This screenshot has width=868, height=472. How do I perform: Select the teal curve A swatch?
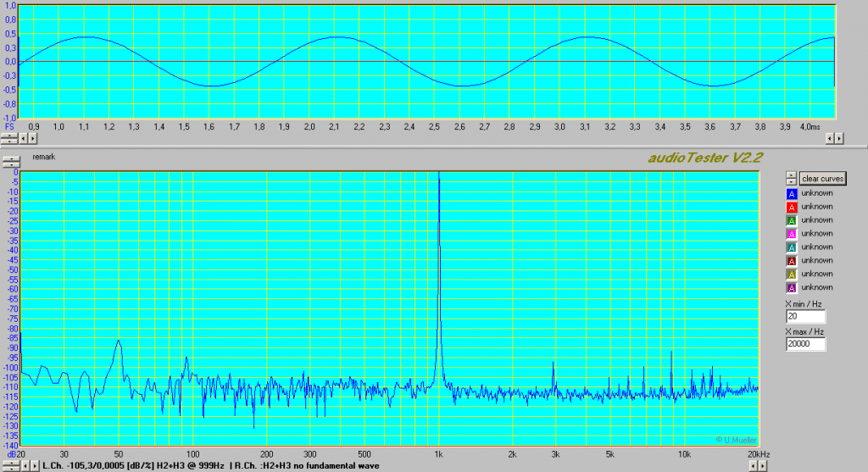point(792,247)
